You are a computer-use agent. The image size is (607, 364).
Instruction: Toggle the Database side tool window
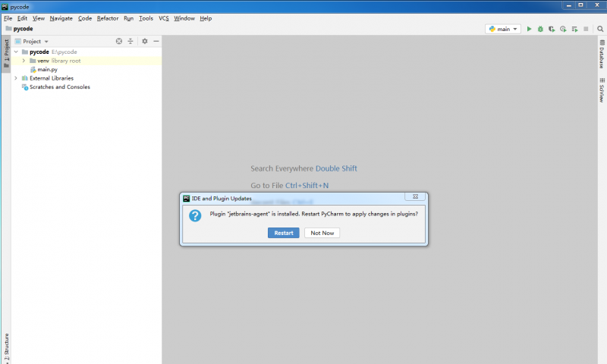click(602, 58)
